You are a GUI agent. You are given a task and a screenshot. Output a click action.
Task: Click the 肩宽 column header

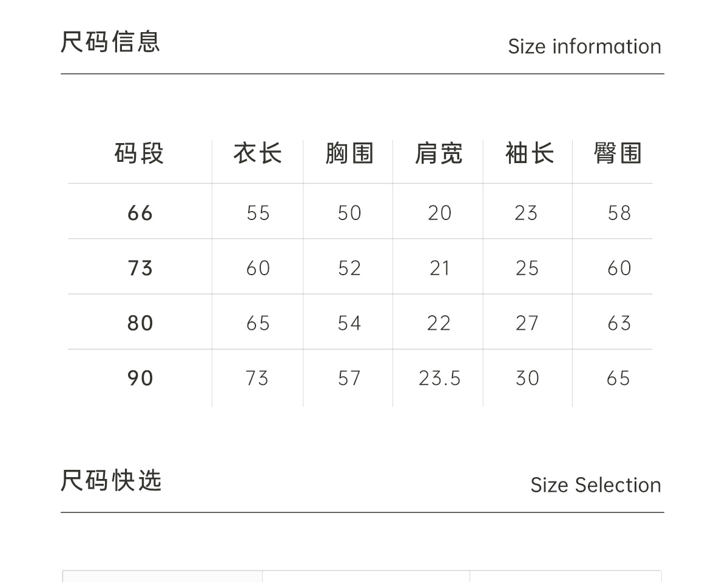[439, 153]
